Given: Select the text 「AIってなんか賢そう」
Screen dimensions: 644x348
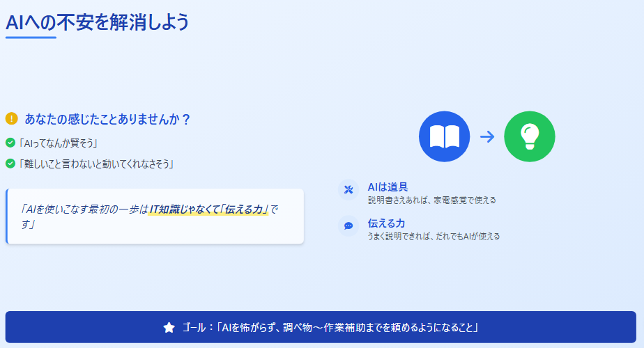Looking at the screenshot, I should [58, 143].
